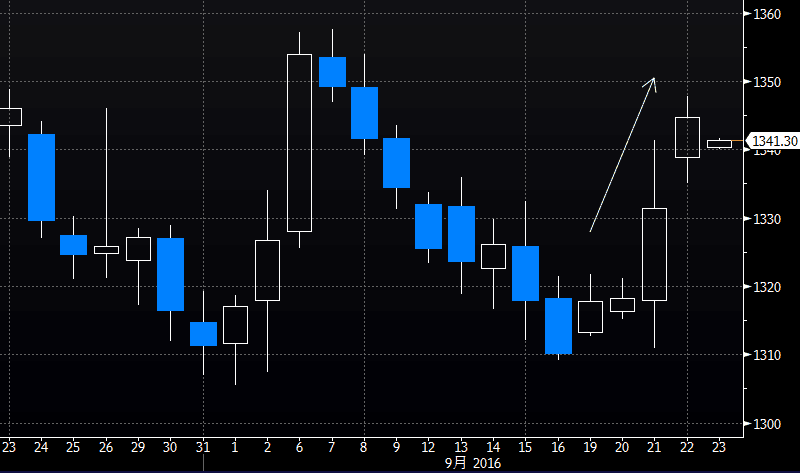Image resolution: width=800 pixels, height=473 pixels.
Task: Click the blue candle for September 16
Action: (558, 326)
